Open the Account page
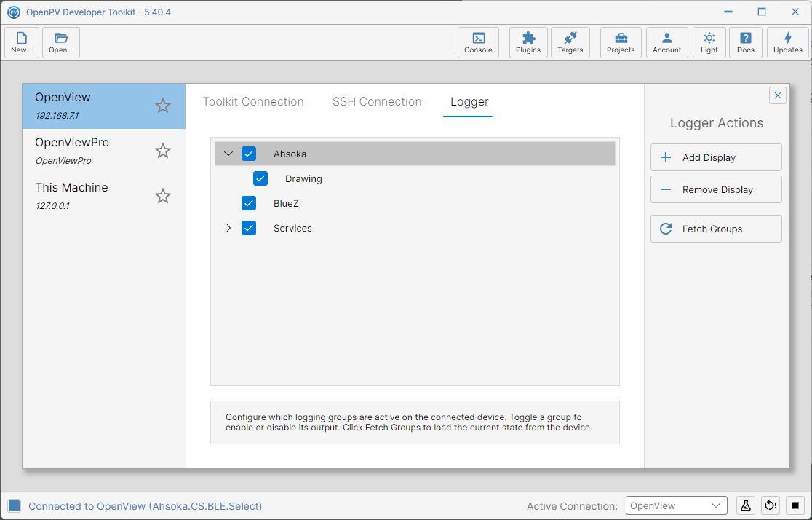 coord(667,42)
